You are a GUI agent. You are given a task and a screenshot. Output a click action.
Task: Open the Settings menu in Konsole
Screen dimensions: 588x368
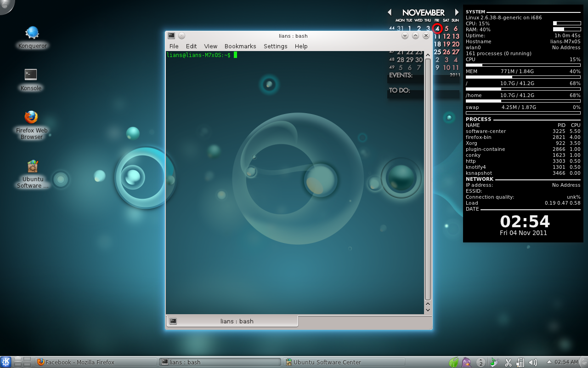point(275,46)
